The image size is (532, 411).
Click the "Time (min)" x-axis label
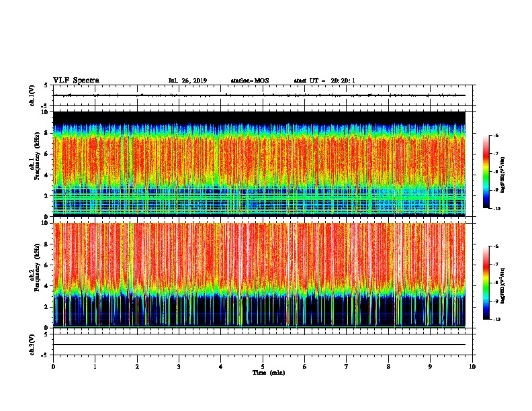[x=269, y=373]
